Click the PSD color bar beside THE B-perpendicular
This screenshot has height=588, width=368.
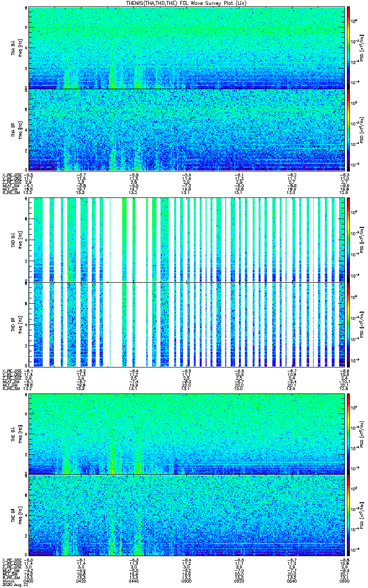[348, 434]
